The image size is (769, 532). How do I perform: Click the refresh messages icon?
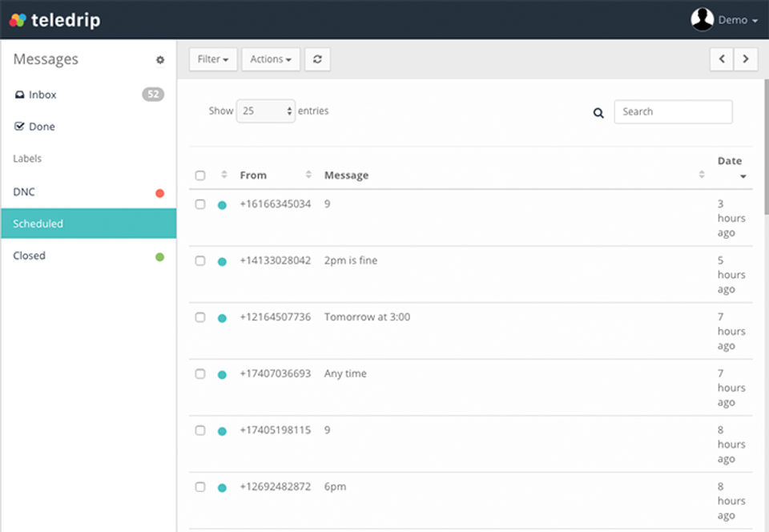tap(317, 58)
